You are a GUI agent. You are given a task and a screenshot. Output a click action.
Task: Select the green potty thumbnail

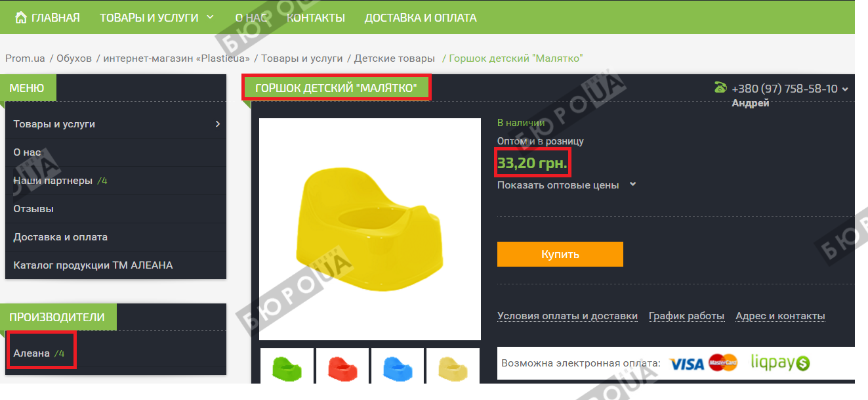point(287,365)
